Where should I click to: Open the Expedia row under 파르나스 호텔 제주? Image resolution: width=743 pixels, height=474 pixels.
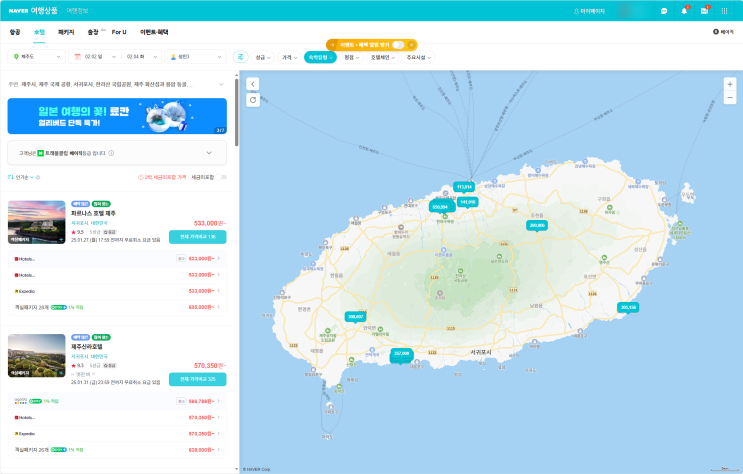[x=117, y=291]
